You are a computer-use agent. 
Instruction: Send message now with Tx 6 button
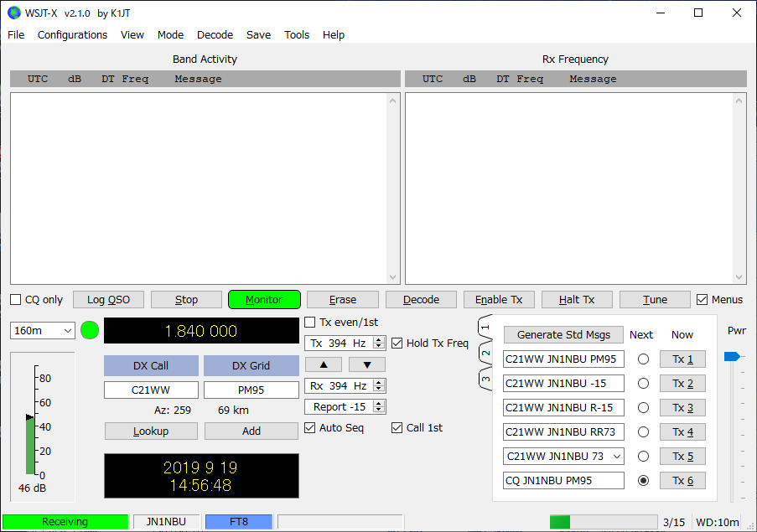coord(682,480)
